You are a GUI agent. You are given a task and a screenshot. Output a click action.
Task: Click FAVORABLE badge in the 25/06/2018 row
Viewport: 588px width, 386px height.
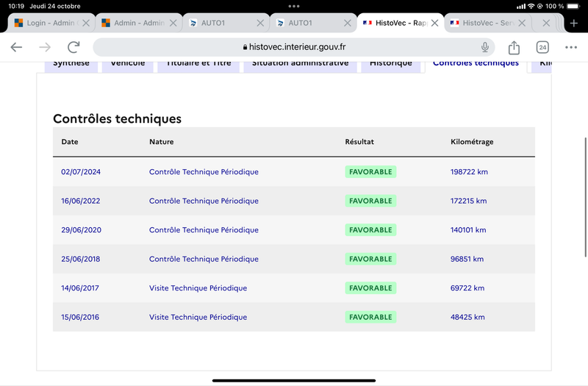(370, 260)
